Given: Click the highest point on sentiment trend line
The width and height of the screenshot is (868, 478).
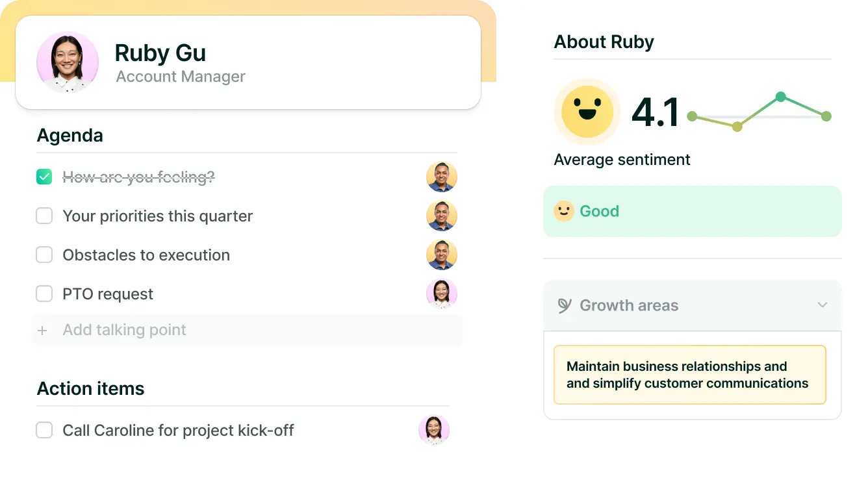Looking at the screenshot, I should (781, 97).
